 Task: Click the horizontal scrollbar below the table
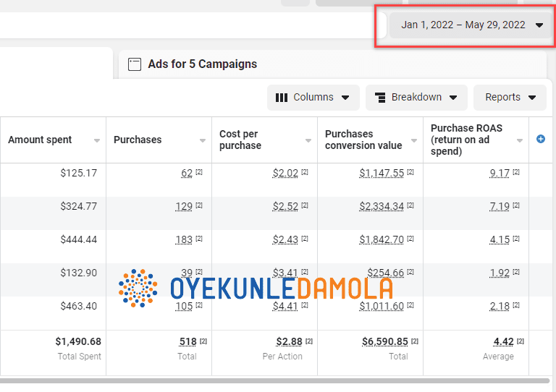275,381
